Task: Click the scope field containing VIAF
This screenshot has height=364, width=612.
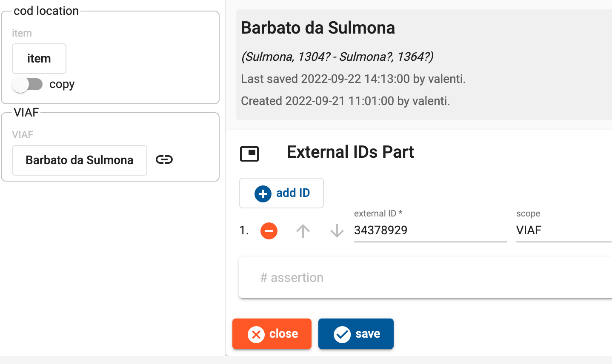Action: [564, 230]
